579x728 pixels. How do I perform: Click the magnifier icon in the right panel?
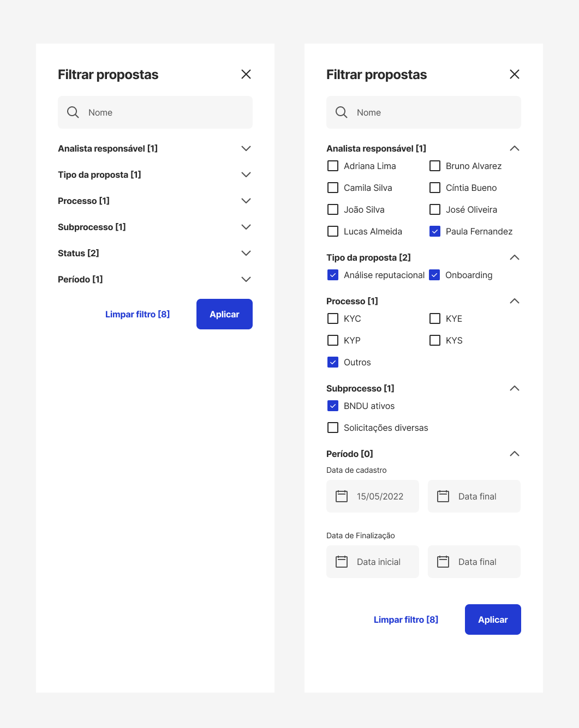coord(342,112)
